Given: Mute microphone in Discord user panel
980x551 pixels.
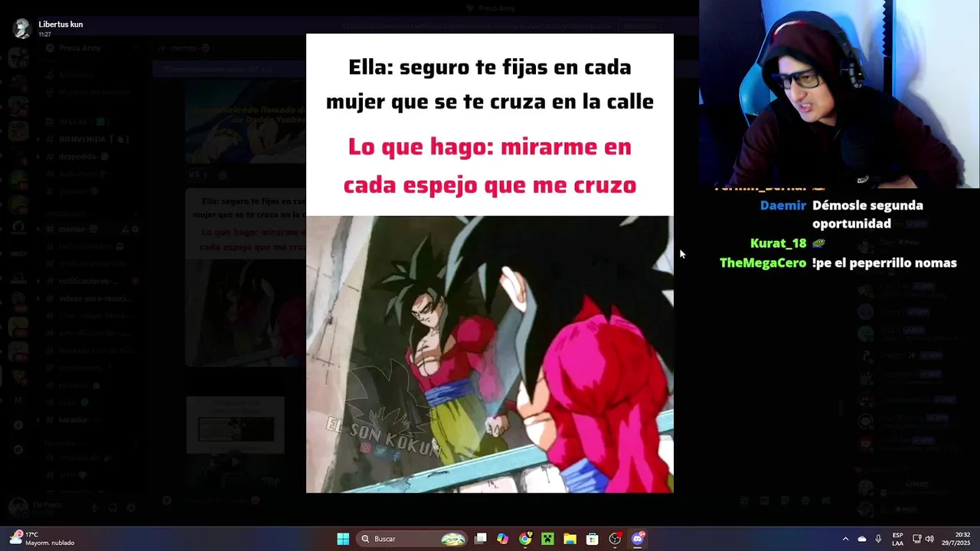Looking at the screenshot, I should coord(95,507).
